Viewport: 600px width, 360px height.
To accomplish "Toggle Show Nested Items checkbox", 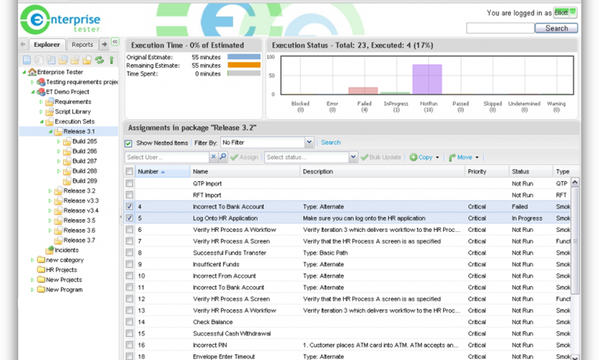I will tap(128, 143).
